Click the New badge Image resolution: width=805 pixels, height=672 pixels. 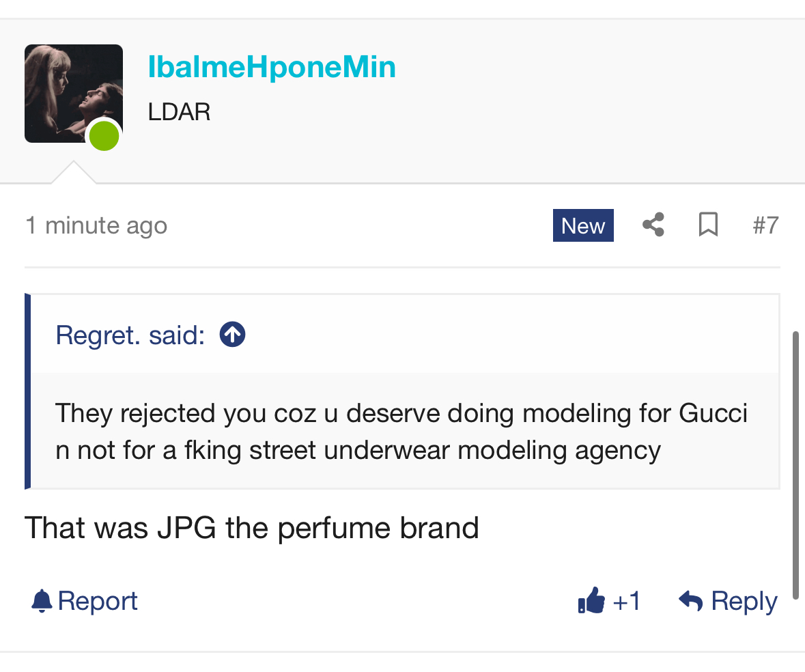coord(583,225)
